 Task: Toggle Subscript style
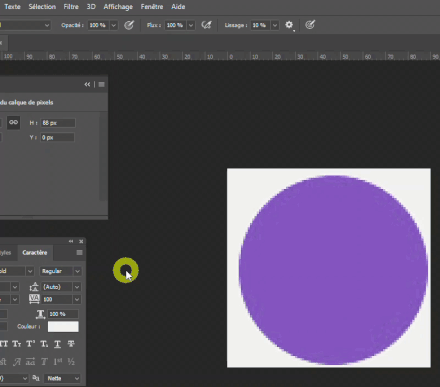(44, 344)
